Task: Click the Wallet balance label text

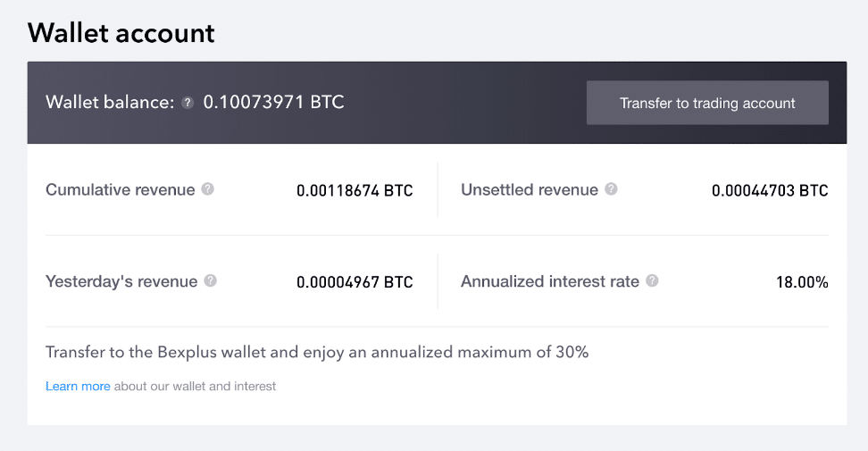Action: click(110, 103)
